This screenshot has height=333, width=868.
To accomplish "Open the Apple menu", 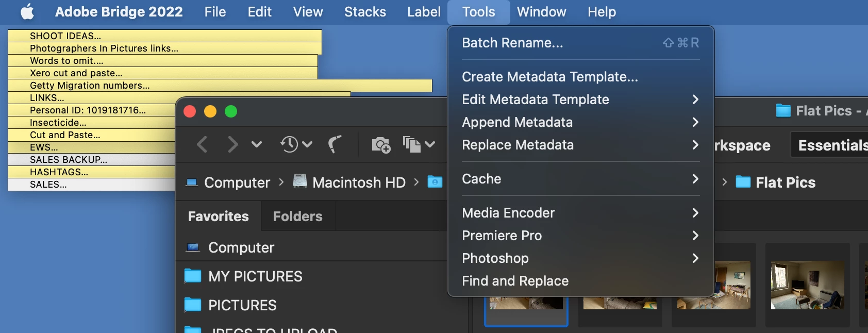I will (x=27, y=11).
